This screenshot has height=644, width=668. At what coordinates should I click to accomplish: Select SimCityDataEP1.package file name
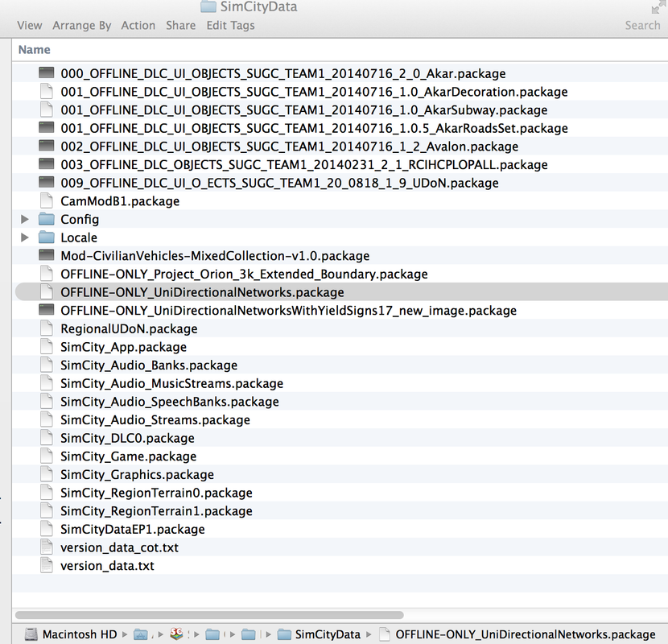[x=133, y=530]
